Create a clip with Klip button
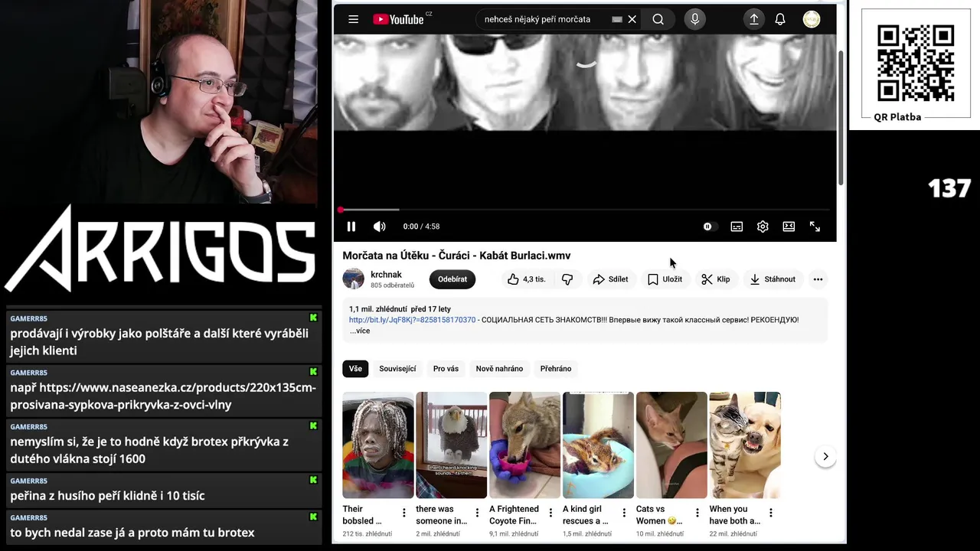Viewport: 980px width, 551px height. [x=716, y=279]
